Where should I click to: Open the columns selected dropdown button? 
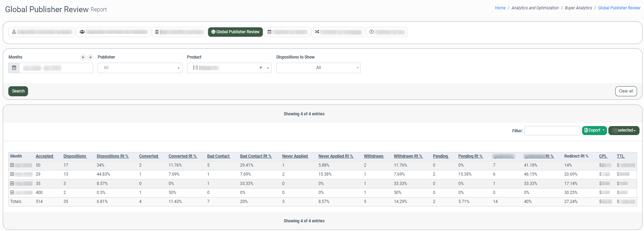tap(624, 131)
